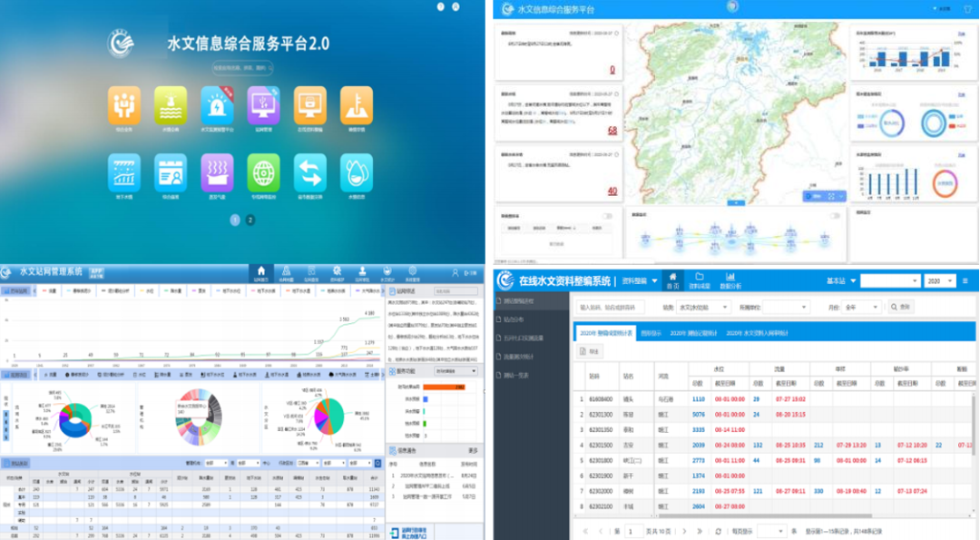The height and width of the screenshot is (540, 980).
Task: Open the 2020 year combo box
Action: [939, 281]
